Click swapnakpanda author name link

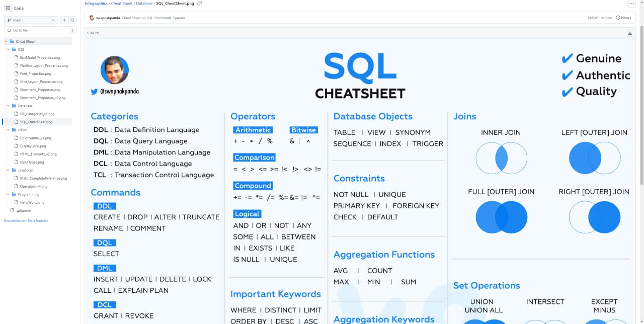click(x=108, y=18)
